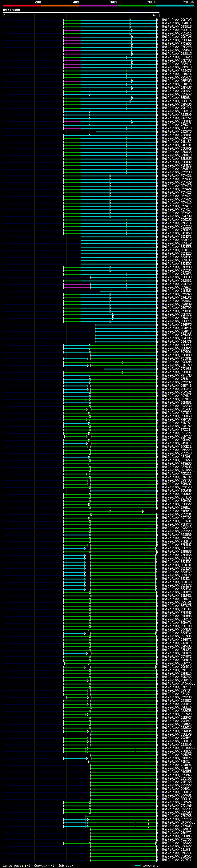Select the UniRef100_A7XAQ5 label
The width and height of the screenshot is (197, 868).
[177, 43]
